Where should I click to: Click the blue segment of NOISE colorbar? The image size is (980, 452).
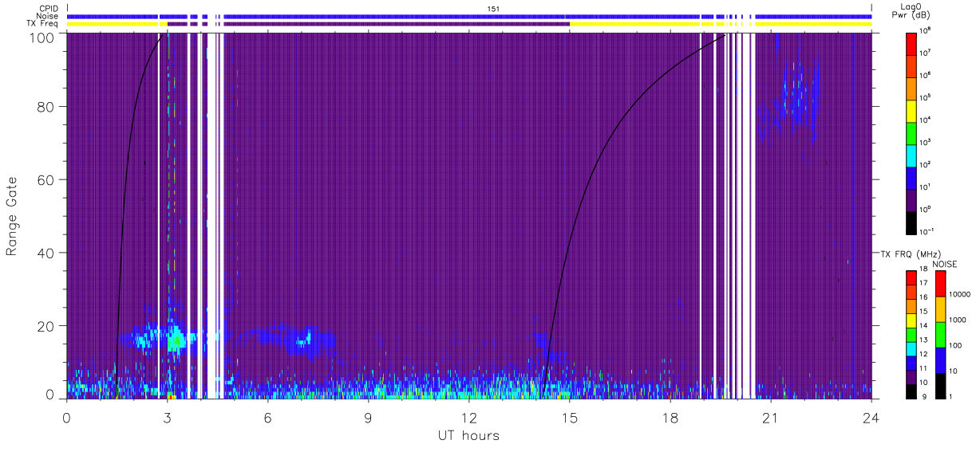941,360
